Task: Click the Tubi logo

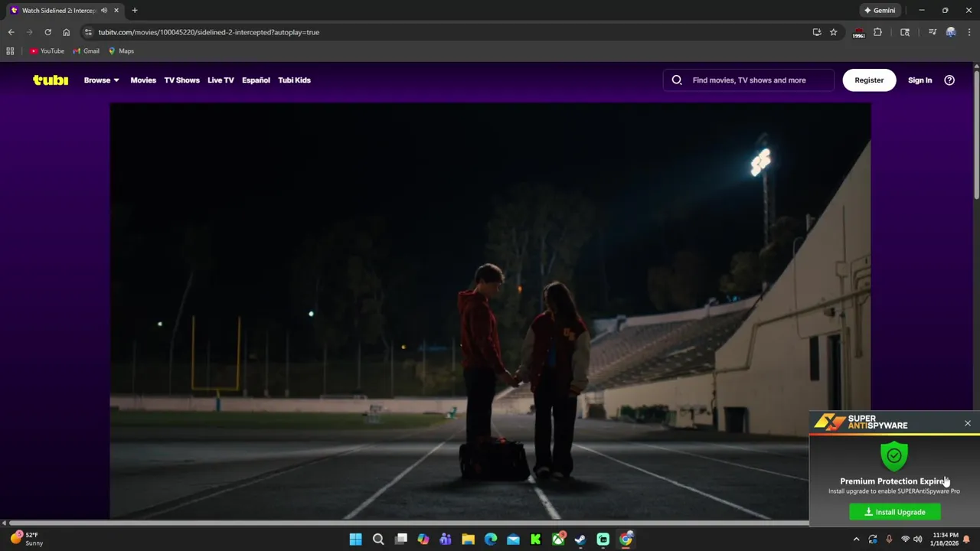Action: click(x=51, y=80)
